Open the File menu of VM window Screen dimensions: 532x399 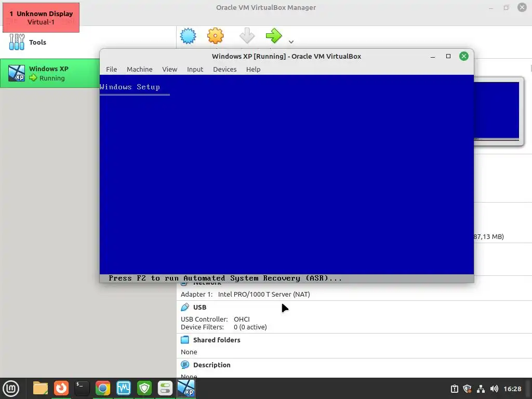pyautogui.click(x=111, y=69)
